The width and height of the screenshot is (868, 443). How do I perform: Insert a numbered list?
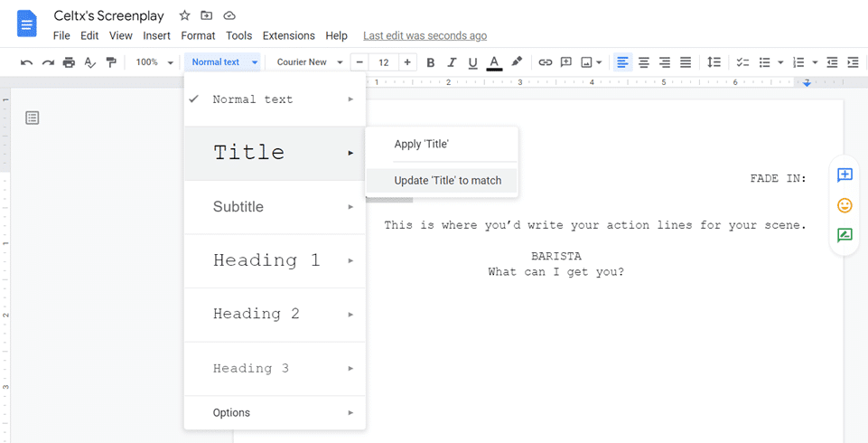(798, 62)
